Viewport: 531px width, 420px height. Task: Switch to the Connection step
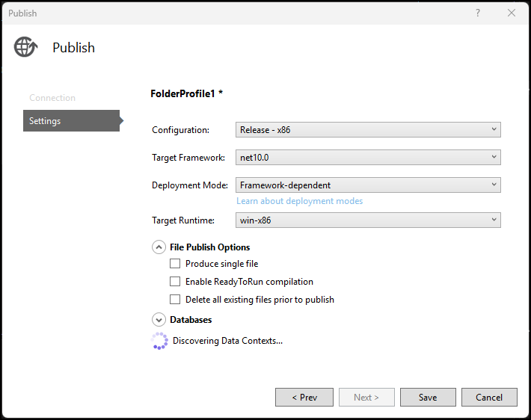pyautogui.click(x=52, y=98)
